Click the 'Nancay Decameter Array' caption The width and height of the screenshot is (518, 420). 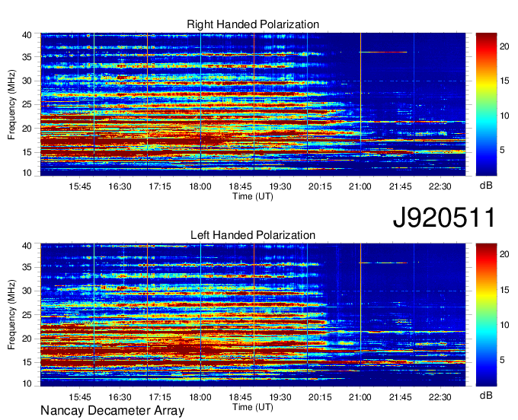pos(112,411)
